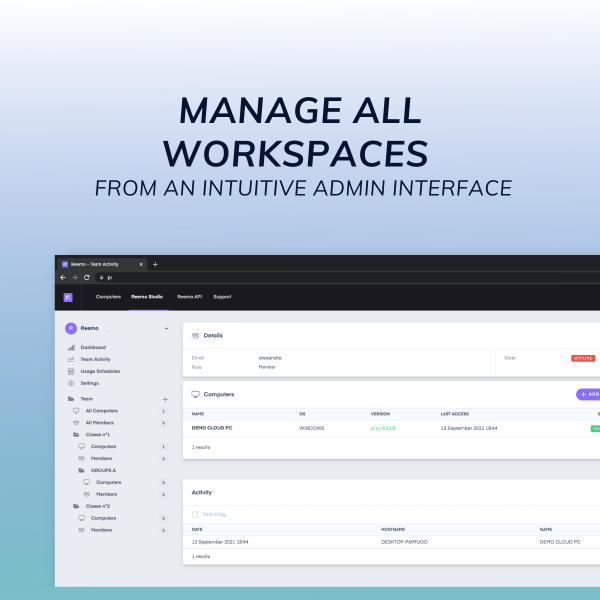Click the red OFFLINE state badge

583,358
